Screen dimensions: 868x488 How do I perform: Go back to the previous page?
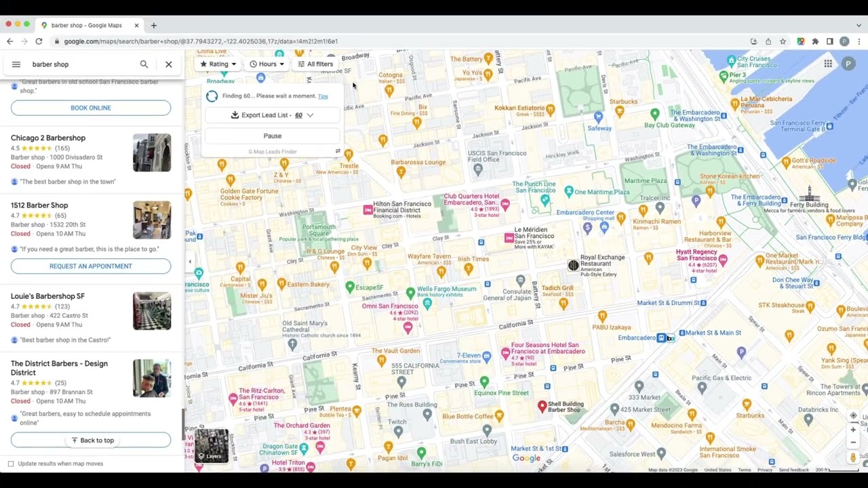click(x=9, y=41)
